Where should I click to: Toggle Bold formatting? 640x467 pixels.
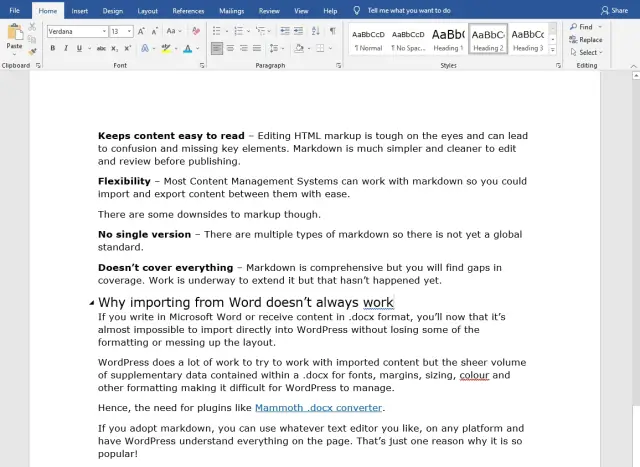53,49
